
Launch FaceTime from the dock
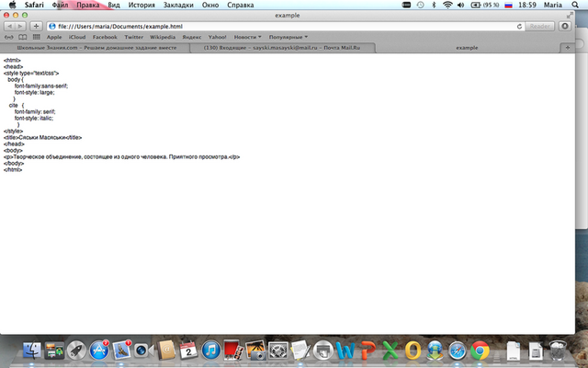pyautogui.click(x=143, y=351)
